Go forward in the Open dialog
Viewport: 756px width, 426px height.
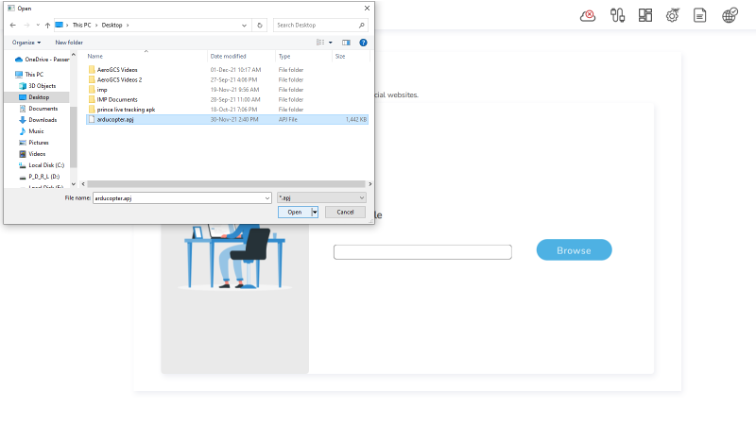[27, 25]
